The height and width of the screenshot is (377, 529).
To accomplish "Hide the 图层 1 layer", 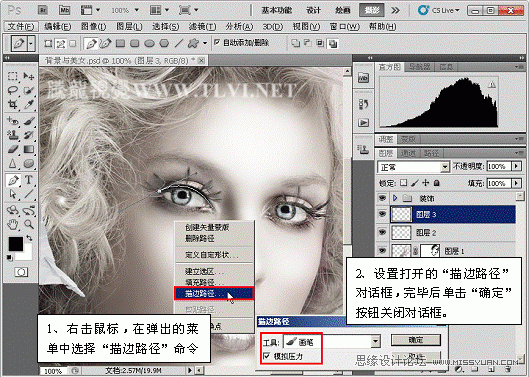I will [382, 250].
